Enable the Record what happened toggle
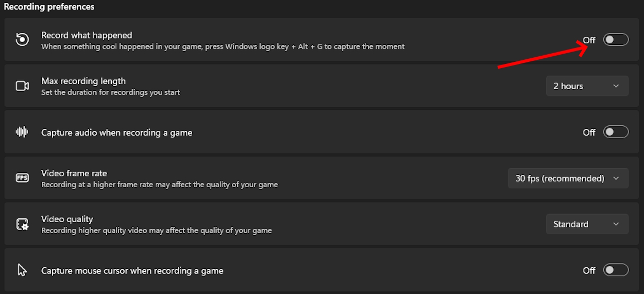The height and width of the screenshot is (294, 644). 616,40
